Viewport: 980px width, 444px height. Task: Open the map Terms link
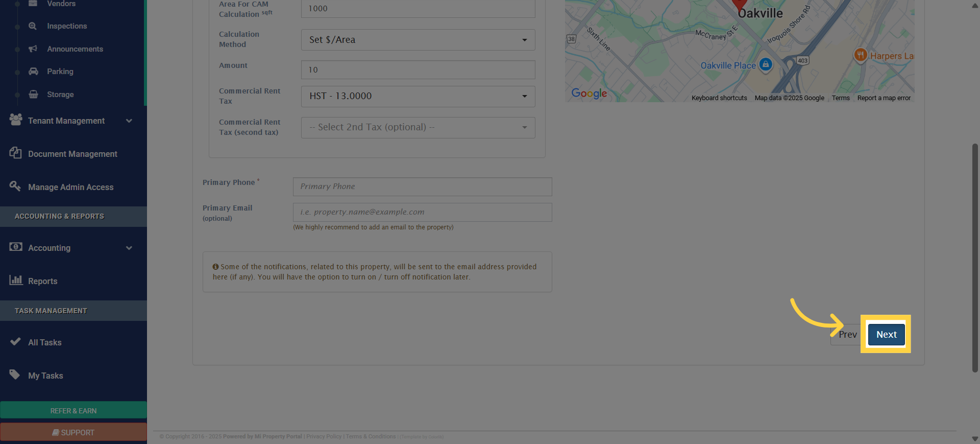(841, 98)
